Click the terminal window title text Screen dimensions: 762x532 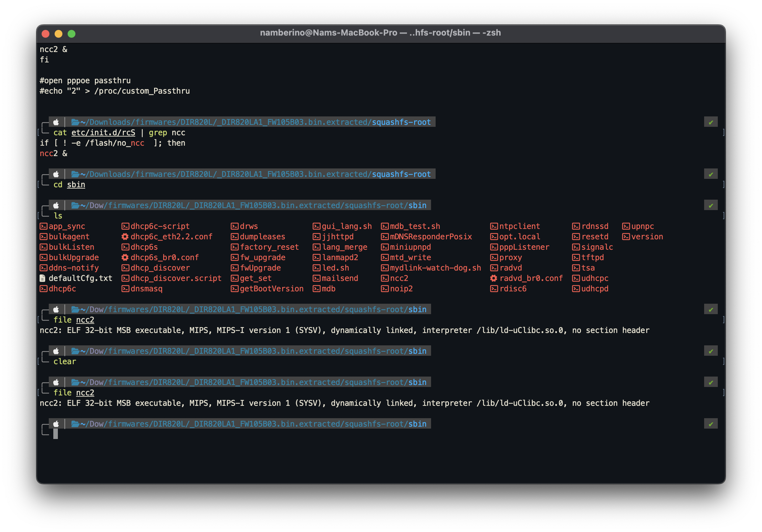pyautogui.click(x=380, y=33)
